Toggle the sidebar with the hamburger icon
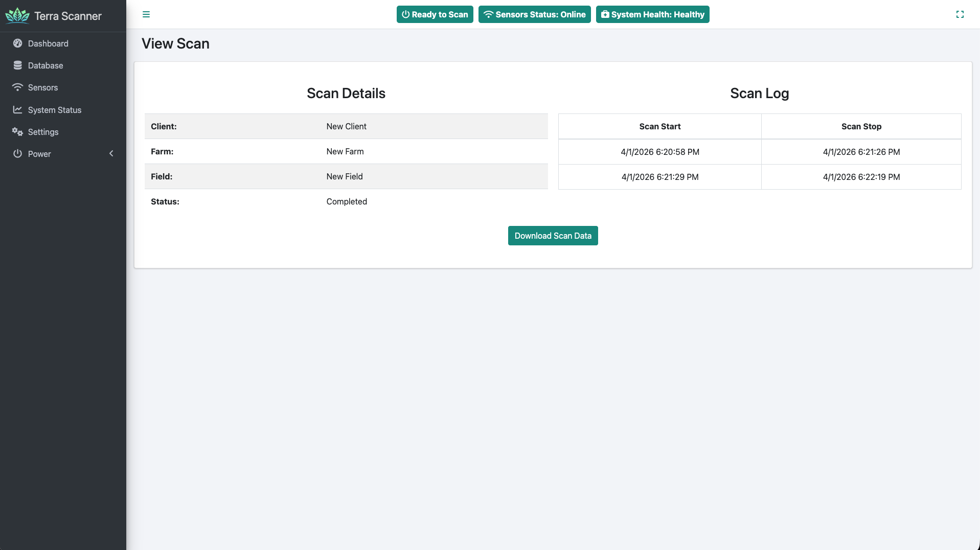This screenshot has width=980, height=550. pos(146,14)
